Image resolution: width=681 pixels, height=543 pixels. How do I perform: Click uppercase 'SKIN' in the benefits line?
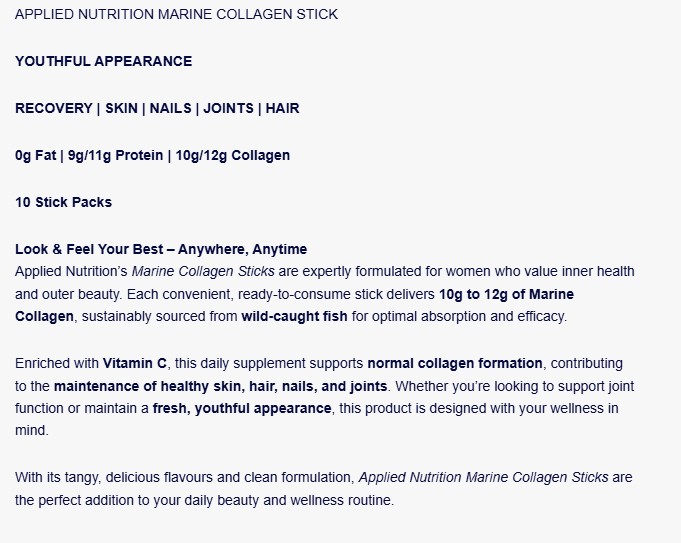point(128,108)
